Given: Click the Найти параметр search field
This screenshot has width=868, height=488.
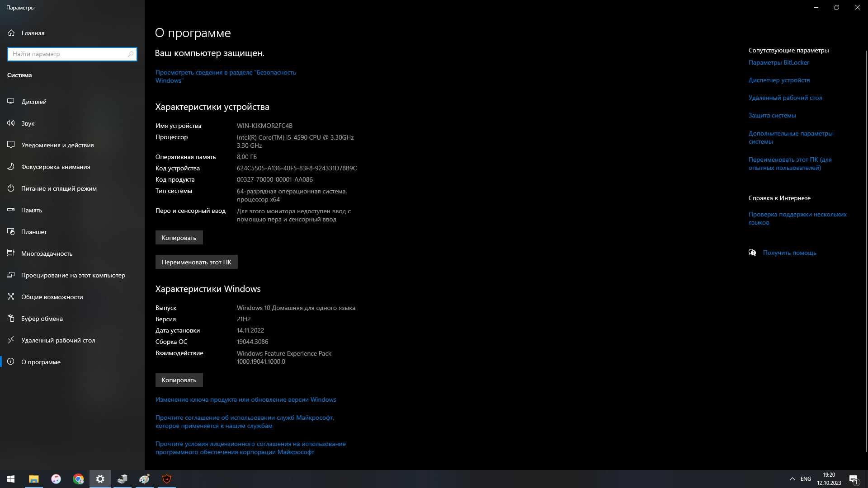Looking at the screenshot, I should 72,54.
